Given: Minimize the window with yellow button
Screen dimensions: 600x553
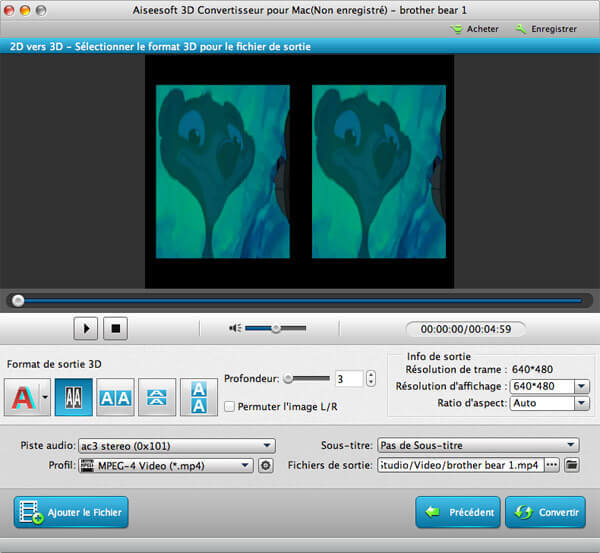Looking at the screenshot, I should 25,10.
